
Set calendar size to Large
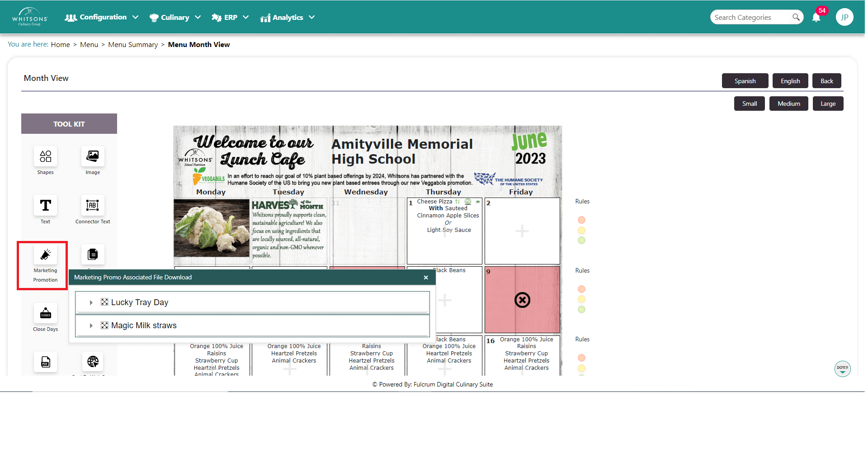tap(827, 104)
